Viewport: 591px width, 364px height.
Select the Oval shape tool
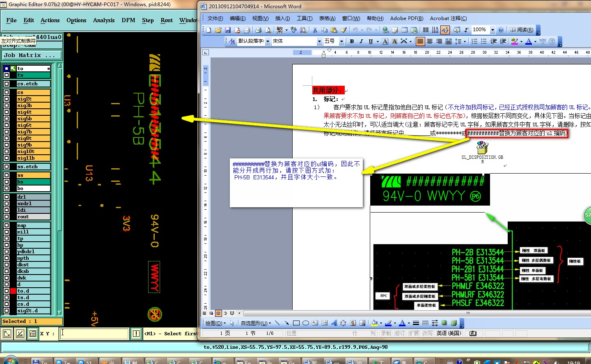[x=306, y=323]
